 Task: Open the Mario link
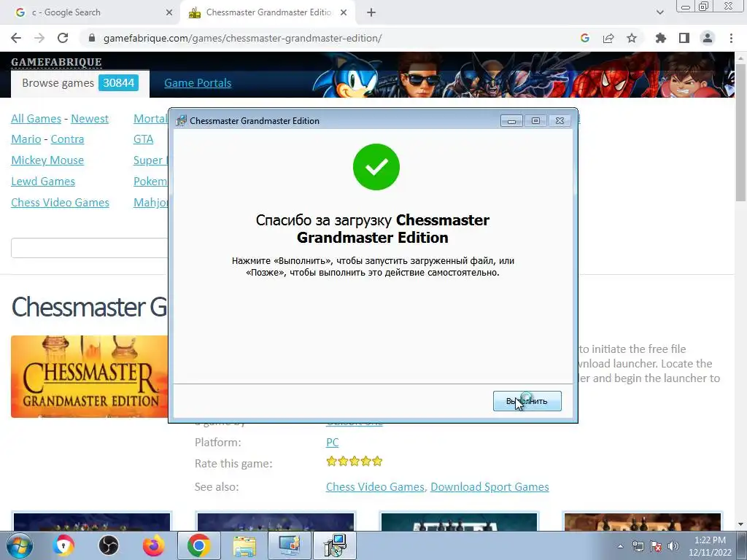click(x=26, y=139)
